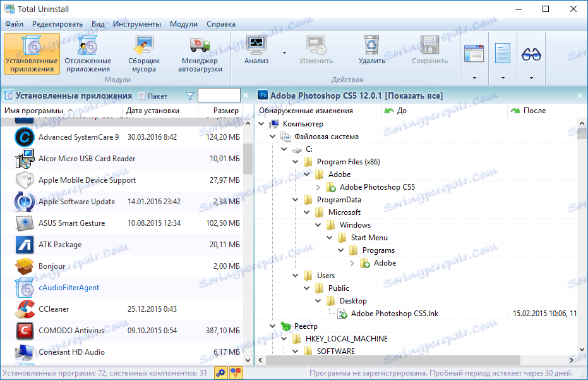Select the Установленные приложения module
The image size is (588, 380).
(x=32, y=54)
